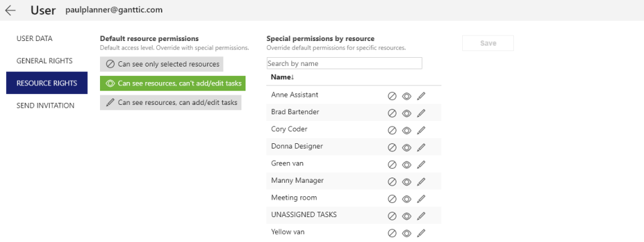This screenshot has height=242, width=644.
Task: Click pencil icon for Donna Designer
Action: [x=421, y=148]
